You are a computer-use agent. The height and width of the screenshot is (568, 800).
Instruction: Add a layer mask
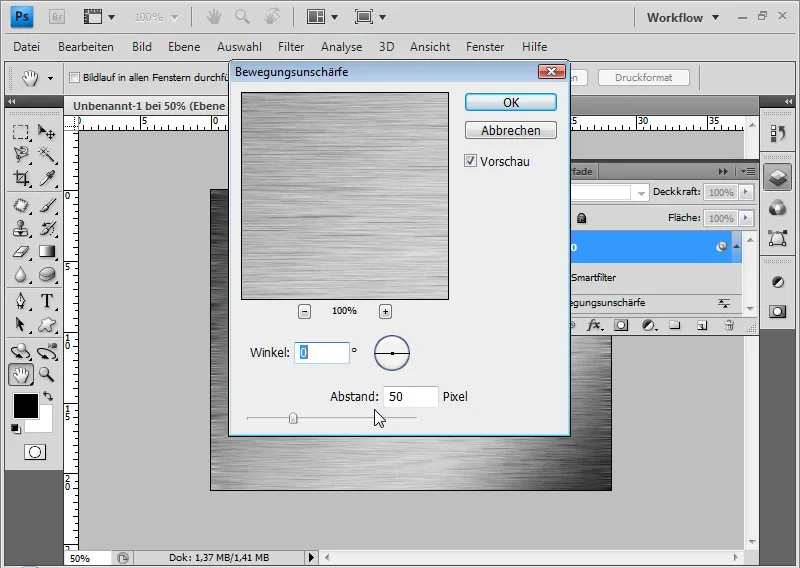[621, 325]
